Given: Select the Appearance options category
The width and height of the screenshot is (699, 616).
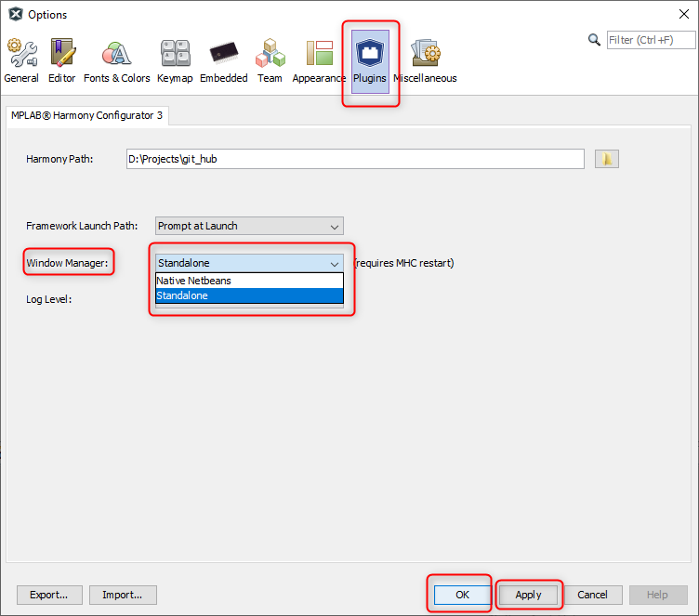Looking at the screenshot, I should click(x=319, y=60).
